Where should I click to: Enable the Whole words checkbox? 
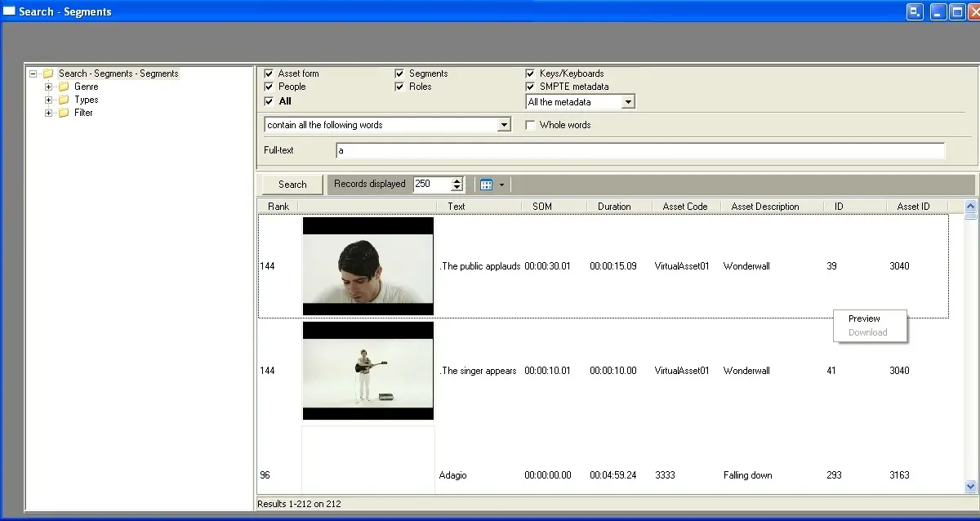(530, 125)
